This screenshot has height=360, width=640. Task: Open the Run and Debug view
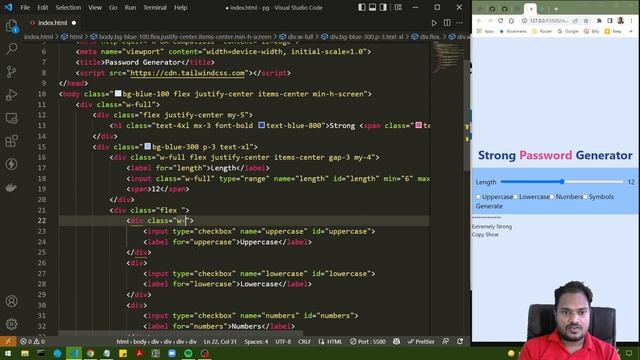(x=11, y=95)
